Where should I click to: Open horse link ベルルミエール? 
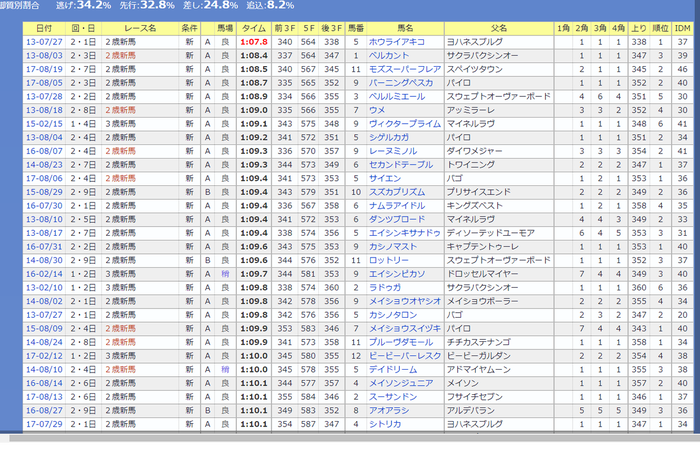pos(396,97)
